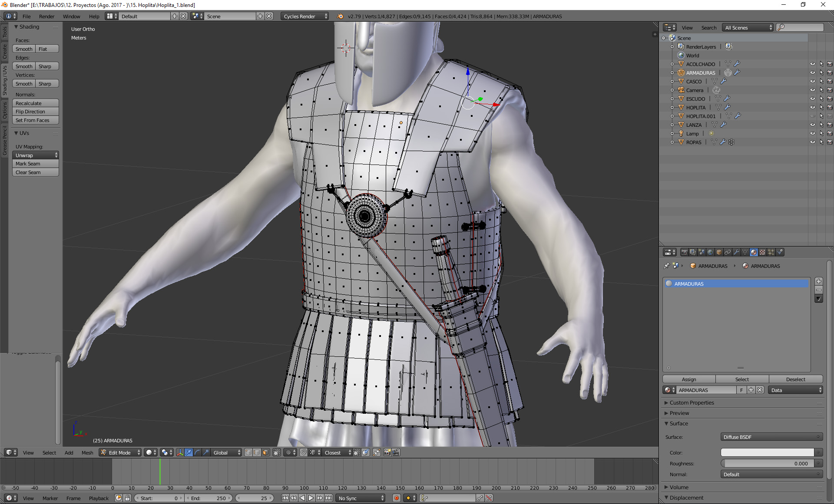Open the Particles properties tab
The image size is (834, 504).
[x=771, y=252]
